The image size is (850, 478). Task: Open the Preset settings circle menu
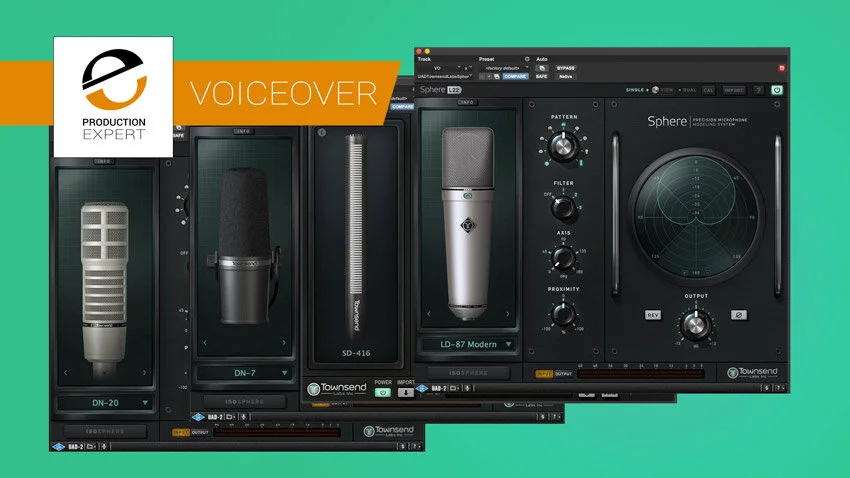coord(527,59)
